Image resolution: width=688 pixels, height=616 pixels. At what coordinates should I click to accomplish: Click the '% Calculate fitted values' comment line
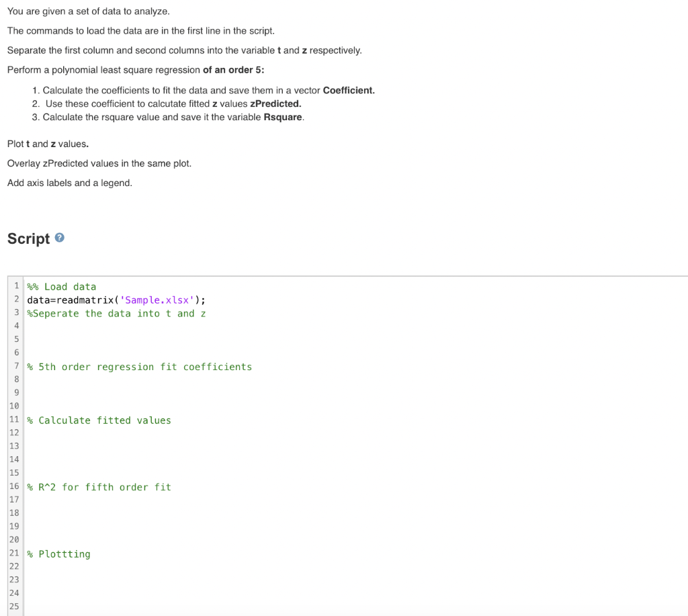click(99, 421)
